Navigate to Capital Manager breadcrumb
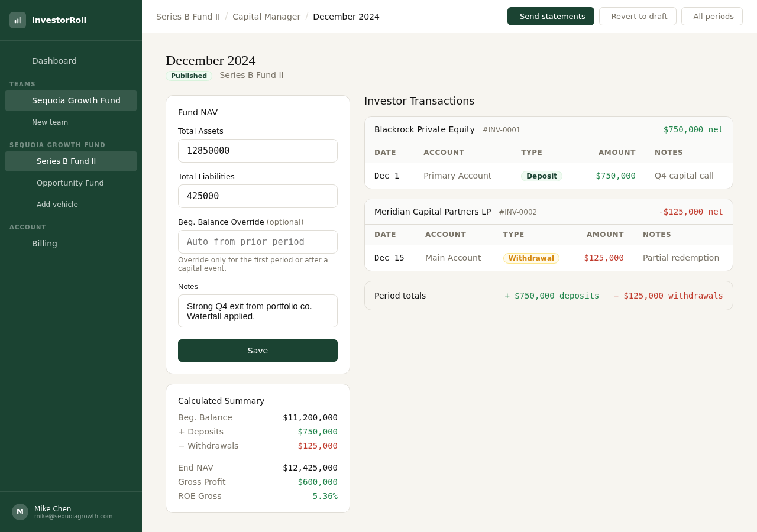This screenshot has height=532, width=757. coord(266,16)
